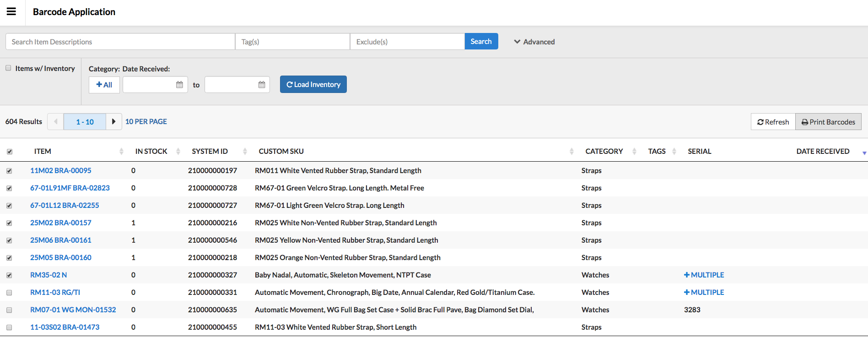Screen dimensions: 868x343
Task: Uncheck the RM35-02 N row checkbox
Action: click(9, 275)
